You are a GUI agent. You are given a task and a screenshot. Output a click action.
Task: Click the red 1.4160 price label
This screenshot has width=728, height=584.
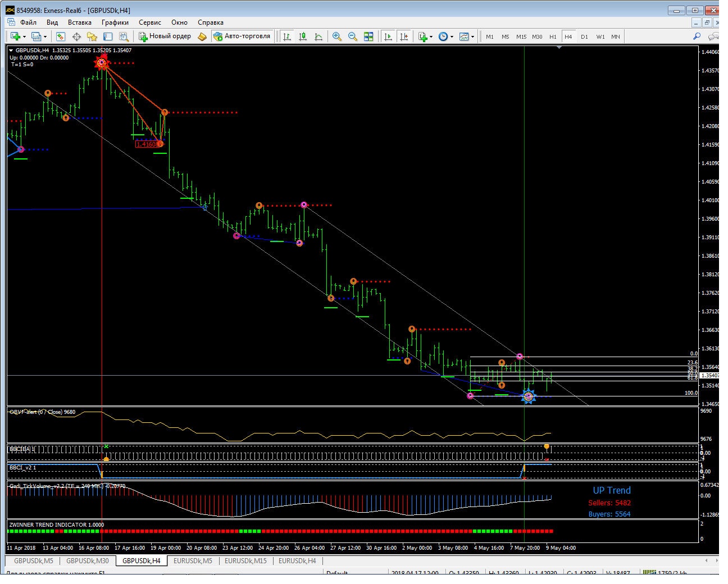(x=147, y=144)
